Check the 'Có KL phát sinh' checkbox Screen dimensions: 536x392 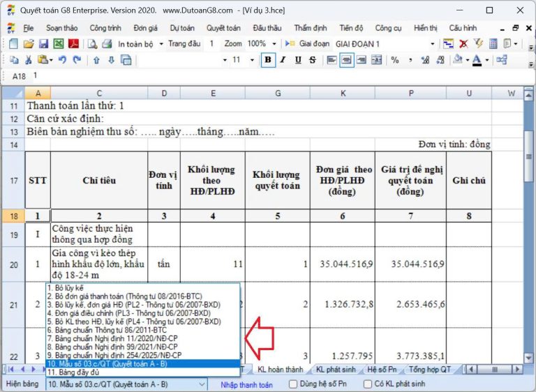369,384
